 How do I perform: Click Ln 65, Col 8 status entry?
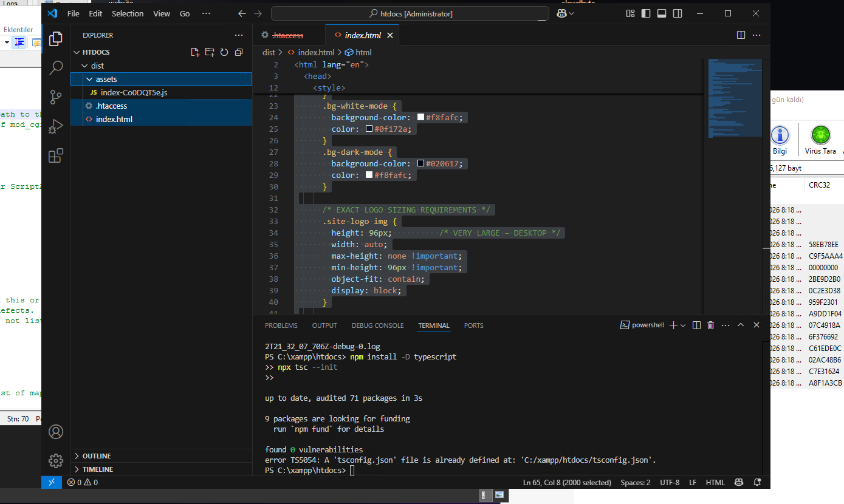click(x=568, y=482)
